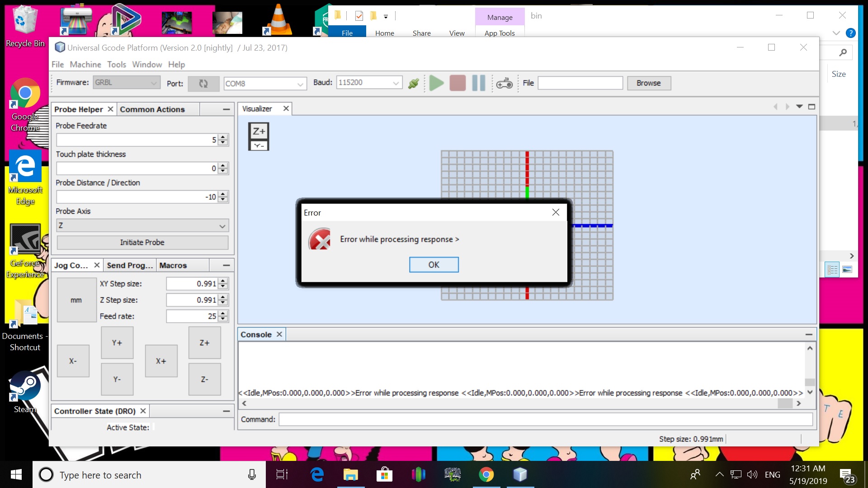
Task: Toggle the gamepad jog control icon
Action: tap(504, 84)
